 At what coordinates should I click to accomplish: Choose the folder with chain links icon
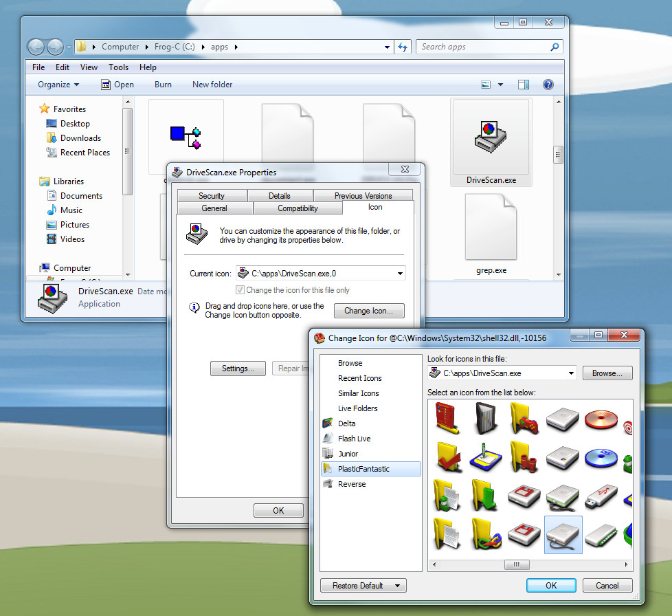(486, 534)
